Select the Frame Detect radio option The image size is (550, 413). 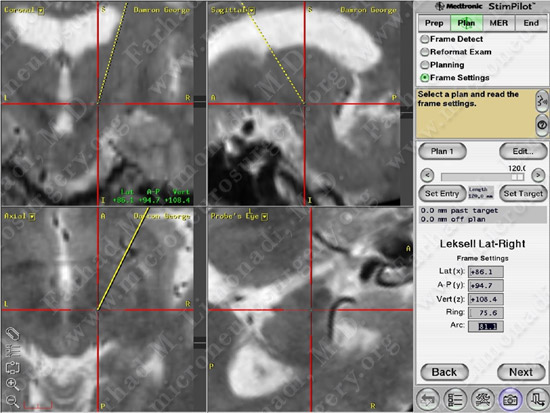(424, 39)
